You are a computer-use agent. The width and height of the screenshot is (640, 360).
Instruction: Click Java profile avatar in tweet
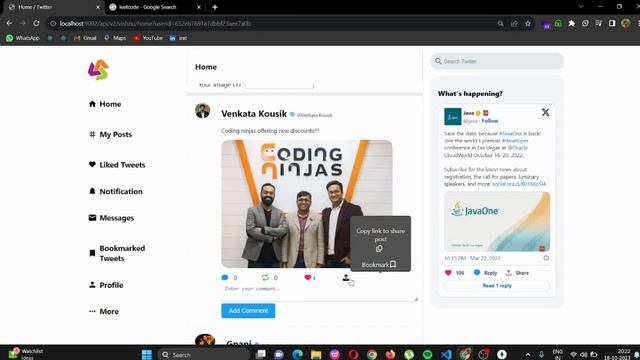point(453,116)
